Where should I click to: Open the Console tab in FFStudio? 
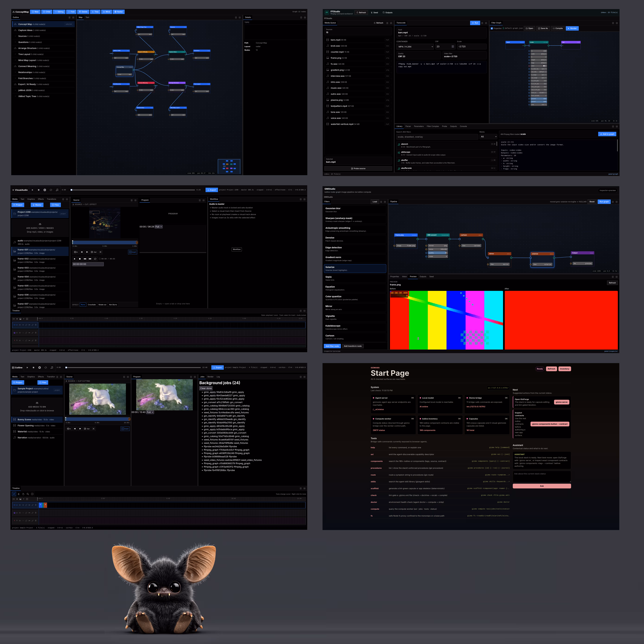pyautogui.click(x=463, y=126)
